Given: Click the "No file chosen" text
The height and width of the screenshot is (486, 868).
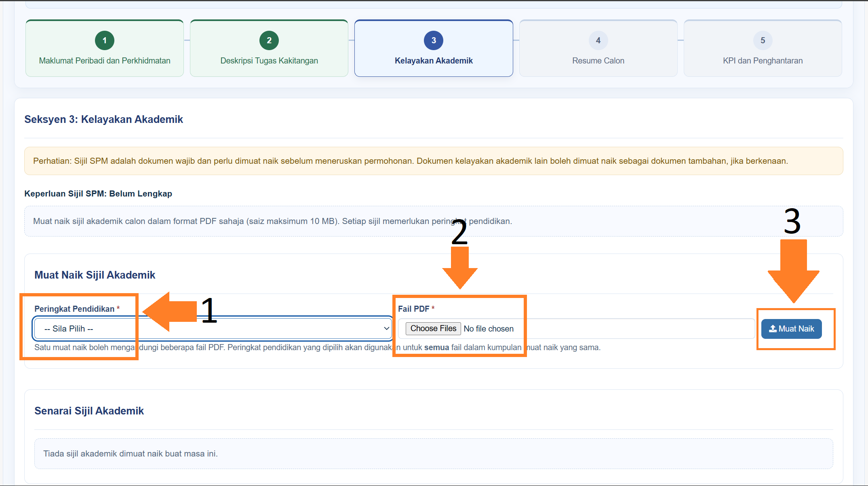Looking at the screenshot, I should click(489, 329).
